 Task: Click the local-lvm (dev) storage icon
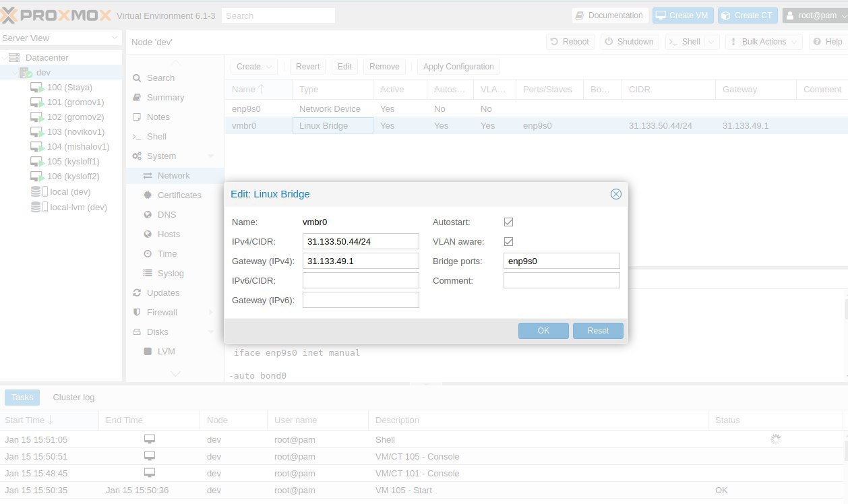pyautogui.click(x=39, y=208)
